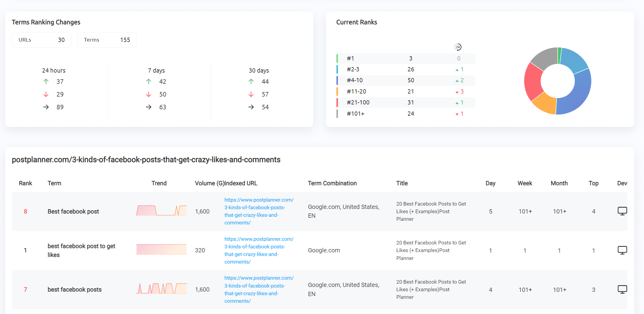Click desktop device icon for best facebook posts
The width and height of the screenshot is (644, 314).
[622, 289]
